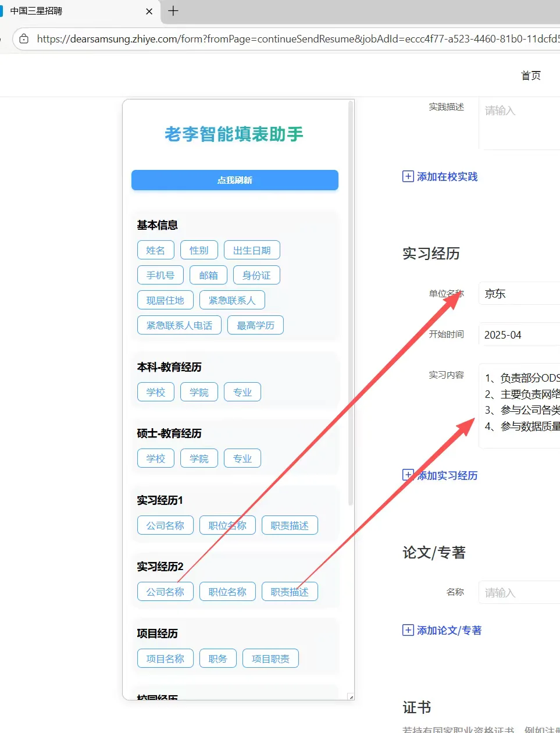Screen dimensions: 560x733
Task: Click the 基本信息 group heading
Action: click(x=158, y=225)
